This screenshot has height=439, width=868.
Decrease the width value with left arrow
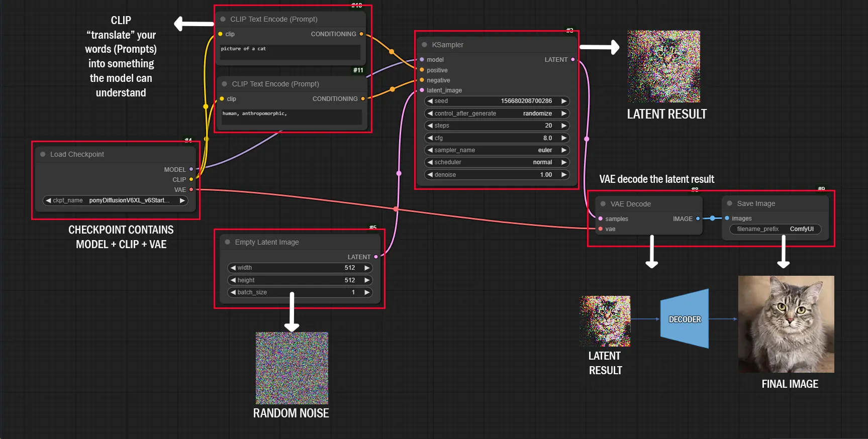point(233,268)
